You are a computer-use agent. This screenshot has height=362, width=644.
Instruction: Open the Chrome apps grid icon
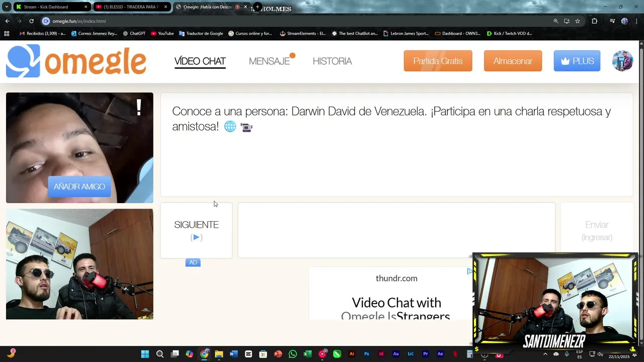tap(7, 34)
